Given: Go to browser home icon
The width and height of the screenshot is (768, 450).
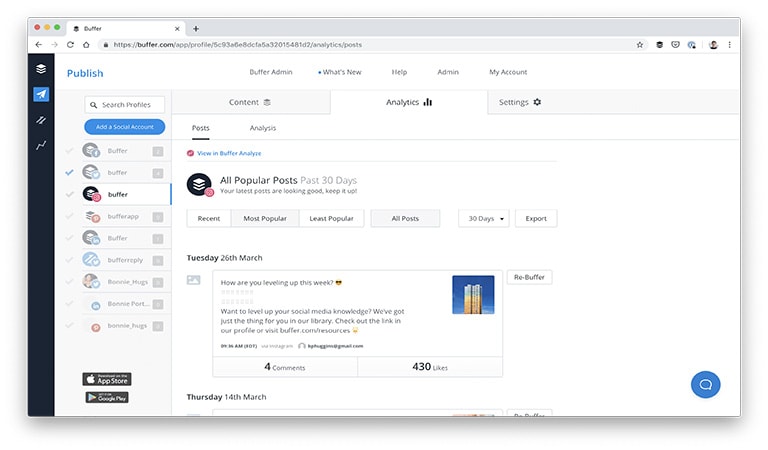Looking at the screenshot, I should [86, 45].
